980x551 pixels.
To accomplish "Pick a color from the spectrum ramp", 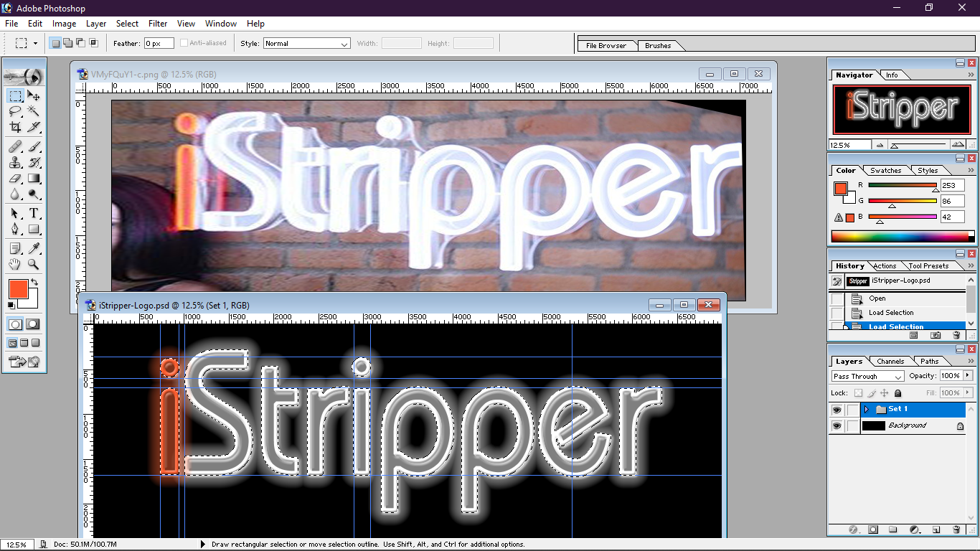I will [x=903, y=236].
